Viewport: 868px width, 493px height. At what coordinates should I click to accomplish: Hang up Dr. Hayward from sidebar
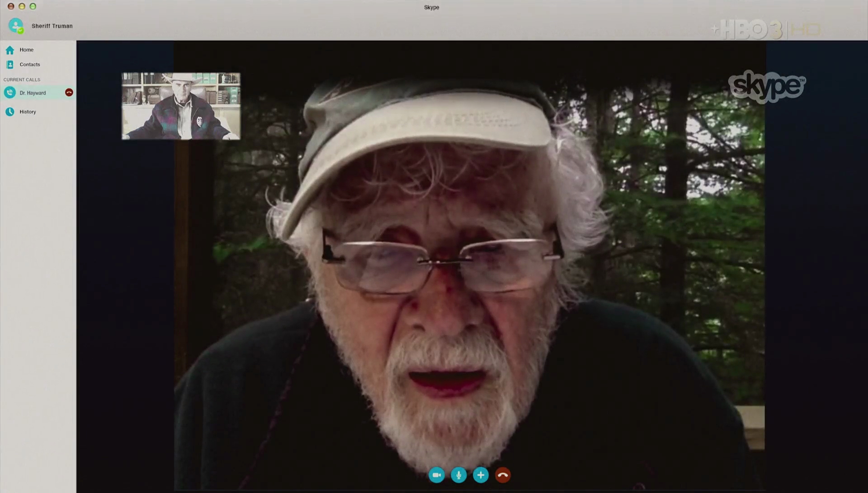coord(69,93)
